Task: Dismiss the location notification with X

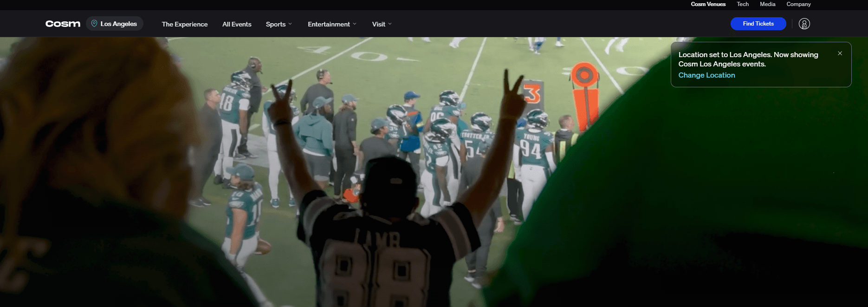Action: tap(840, 53)
